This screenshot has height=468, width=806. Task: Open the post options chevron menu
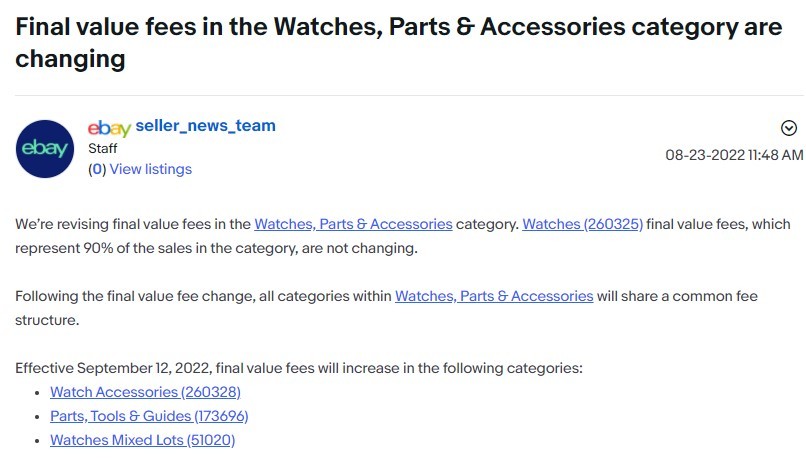coord(789,128)
